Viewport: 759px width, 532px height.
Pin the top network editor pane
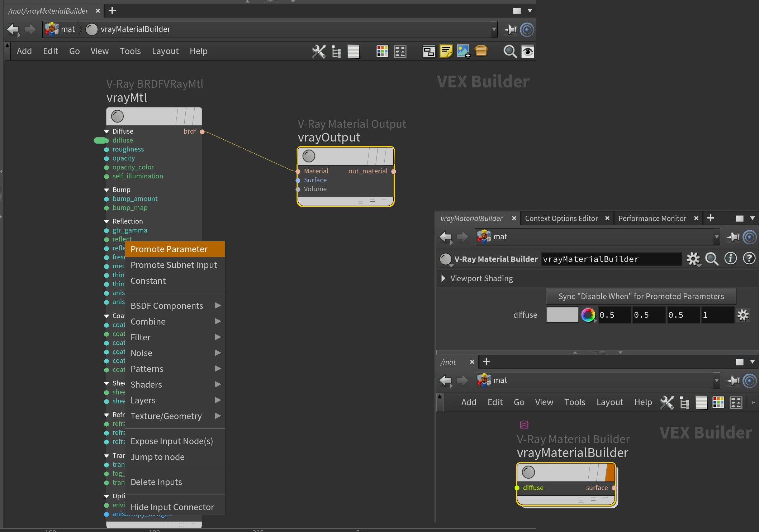(510, 29)
